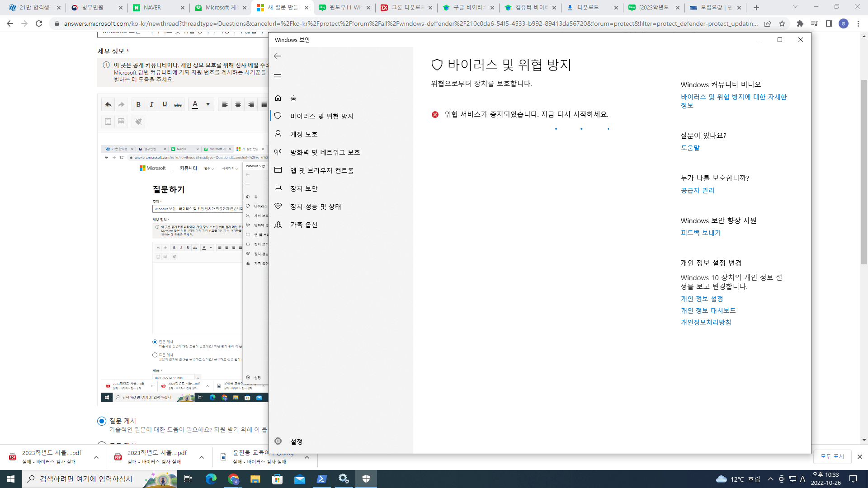The image size is (868, 488).
Task: Click the strikethrough abc icon
Action: (178, 104)
